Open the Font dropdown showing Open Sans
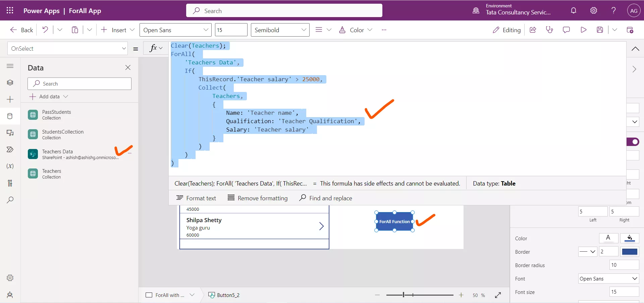The image size is (644, 303). (608, 279)
